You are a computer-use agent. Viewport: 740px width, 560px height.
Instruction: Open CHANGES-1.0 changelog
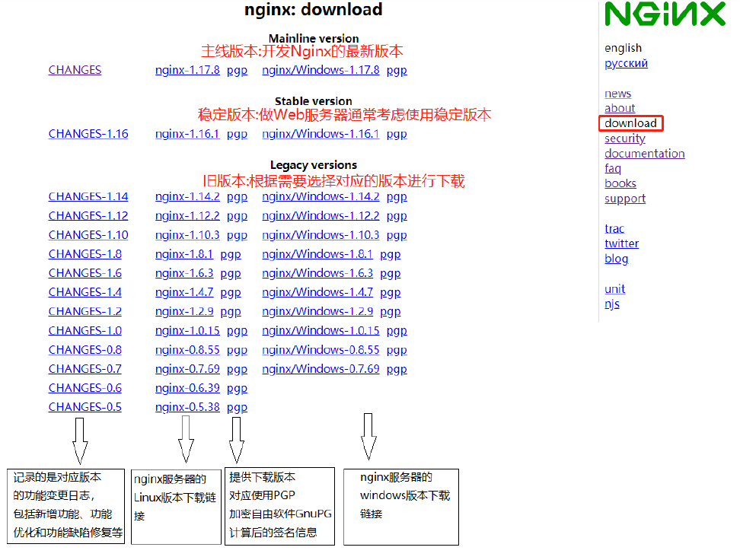85,331
